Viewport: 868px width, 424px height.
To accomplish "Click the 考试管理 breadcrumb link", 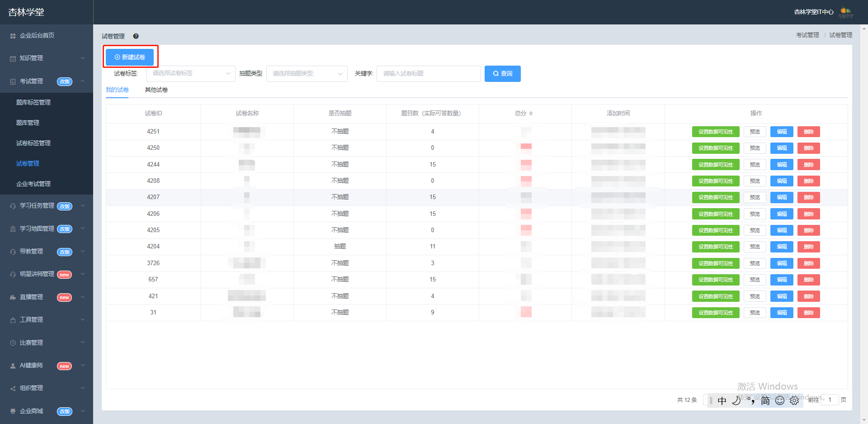I will pyautogui.click(x=807, y=35).
